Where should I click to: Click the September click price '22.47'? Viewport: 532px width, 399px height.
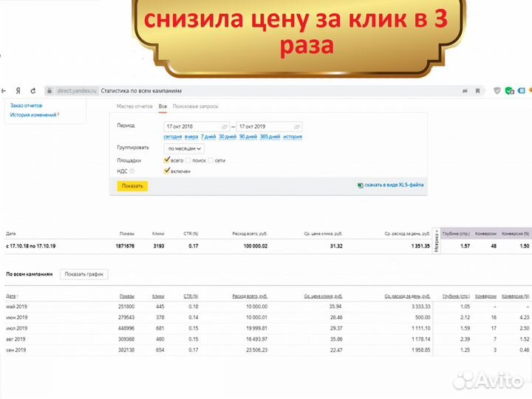pyautogui.click(x=336, y=349)
